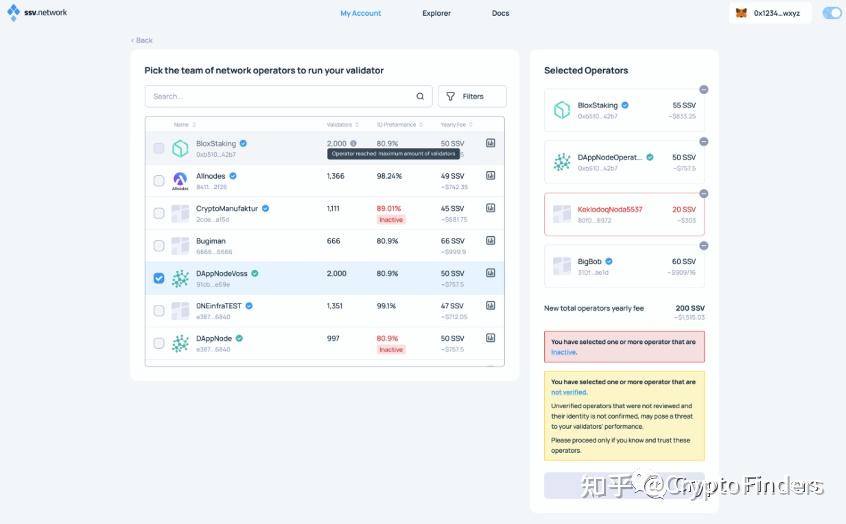Click the BloxStaking logo in the operator list
This screenshot has width=846, height=524.
point(180,148)
